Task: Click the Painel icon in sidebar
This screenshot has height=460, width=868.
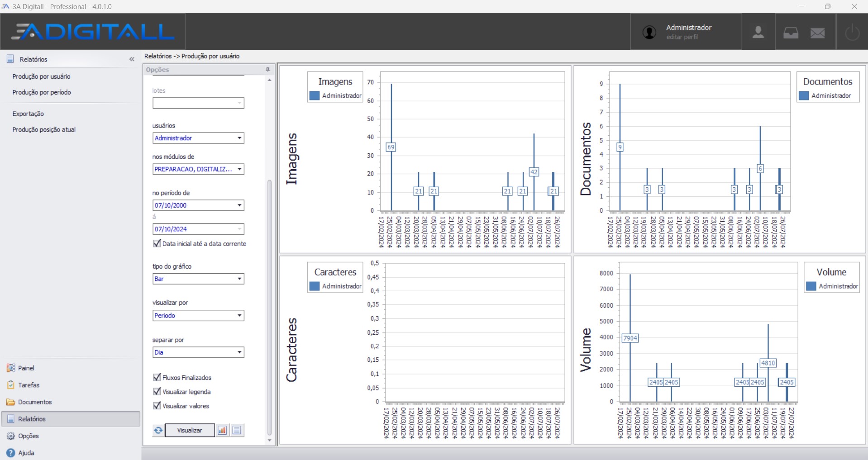Action: tap(10, 368)
